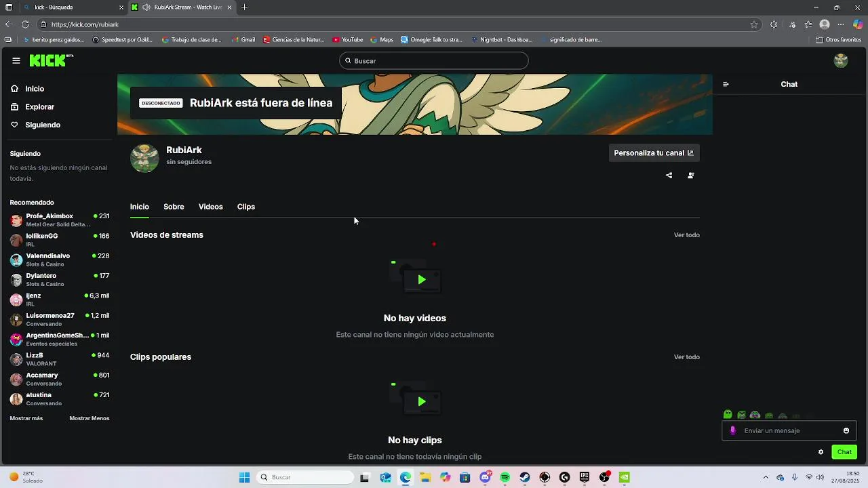The width and height of the screenshot is (868, 488).
Task: Click RubiArk channel avatar
Action: click(144, 158)
